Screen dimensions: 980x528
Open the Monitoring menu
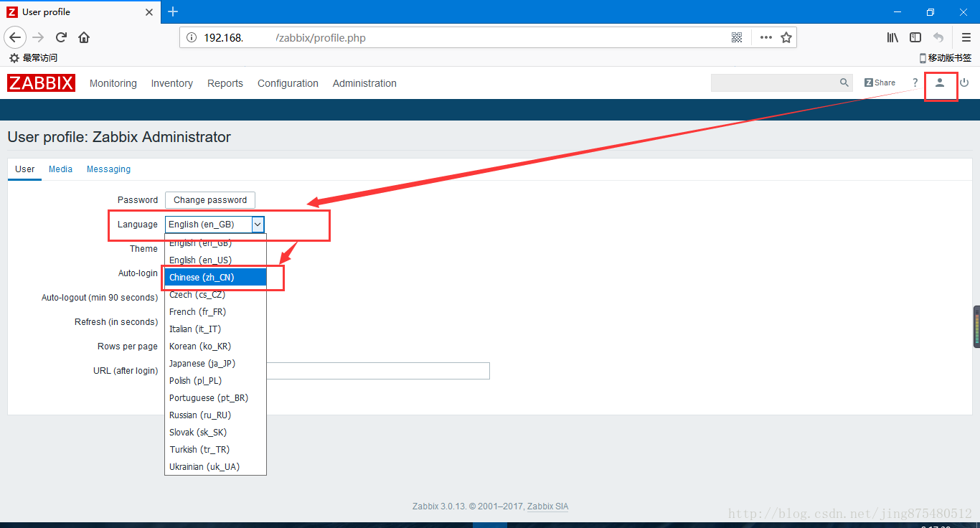(113, 83)
